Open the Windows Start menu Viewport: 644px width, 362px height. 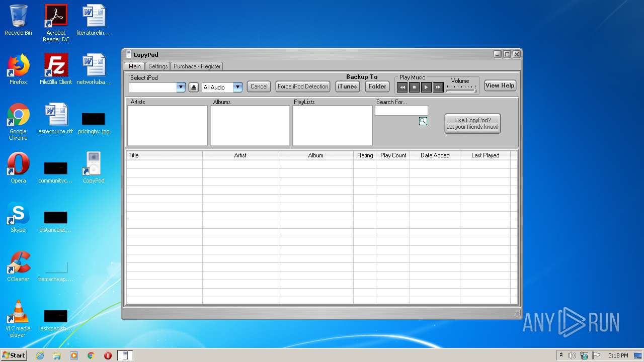point(14,355)
